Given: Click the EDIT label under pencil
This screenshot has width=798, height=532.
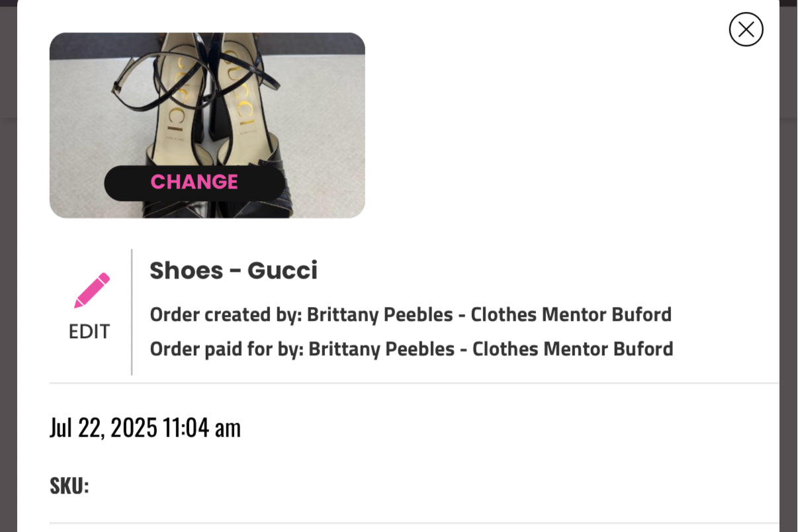Looking at the screenshot, I should point(89,332).
